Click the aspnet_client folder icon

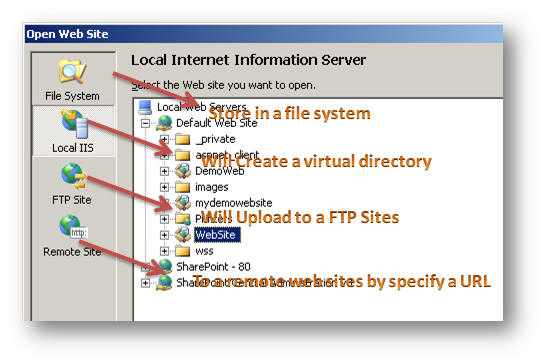coord(182,155)
